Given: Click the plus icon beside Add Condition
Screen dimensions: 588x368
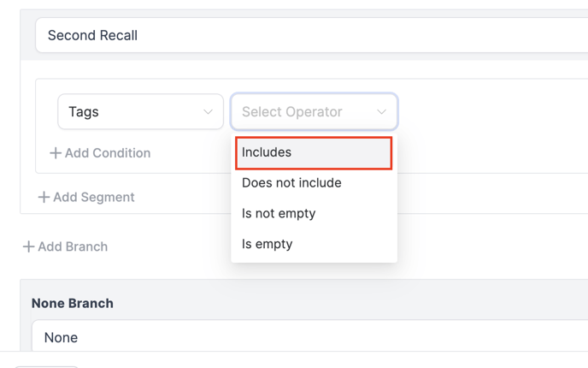Looking at the screenshot, I should pyautogui.click(x=56, y=153).
